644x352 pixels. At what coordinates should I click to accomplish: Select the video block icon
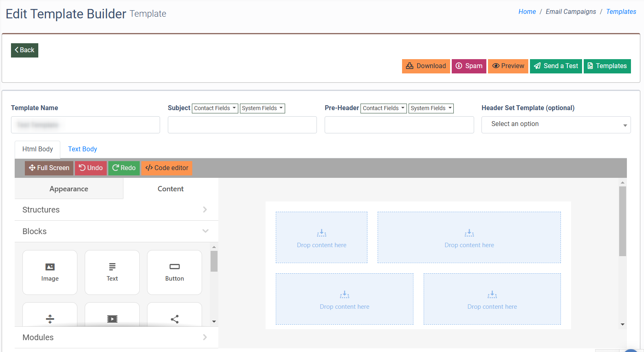(112, 319)
